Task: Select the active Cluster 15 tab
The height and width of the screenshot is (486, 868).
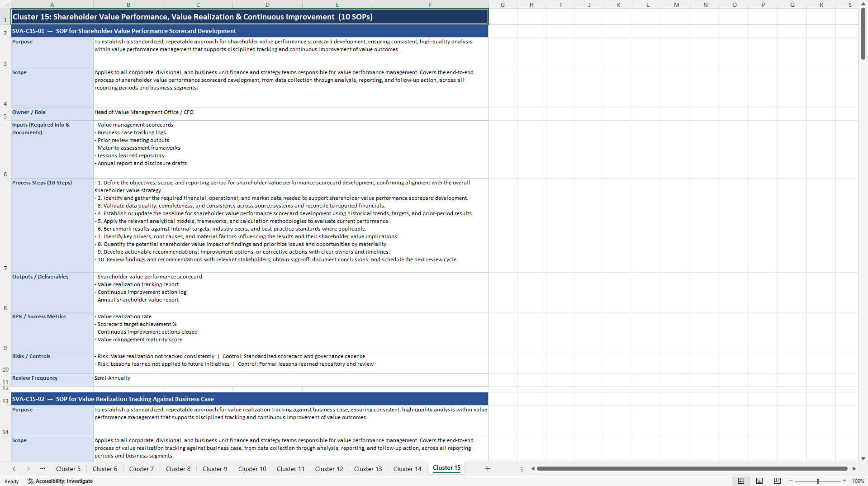Action: [446, 468]
